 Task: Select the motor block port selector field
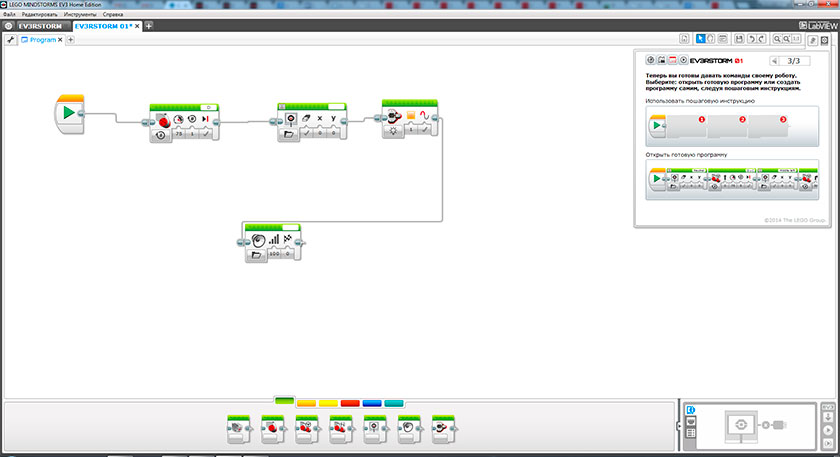(x=208, y=108)
